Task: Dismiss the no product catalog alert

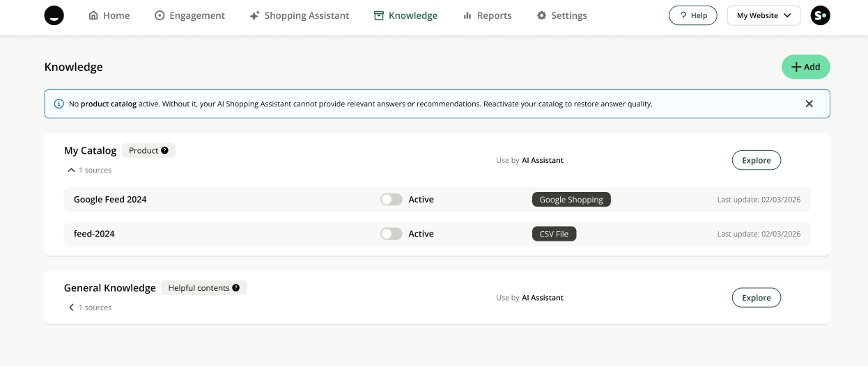Action: [x=809, y=104]
